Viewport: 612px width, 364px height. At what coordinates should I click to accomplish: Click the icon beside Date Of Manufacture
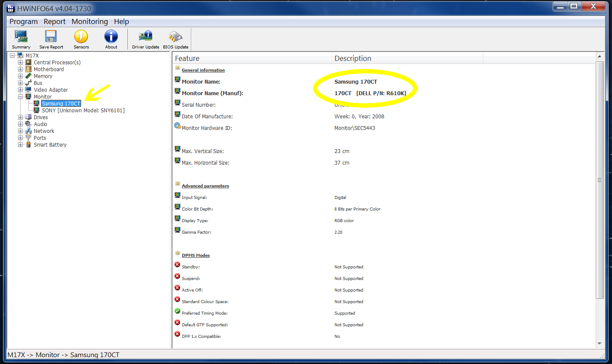coord(178,114)
